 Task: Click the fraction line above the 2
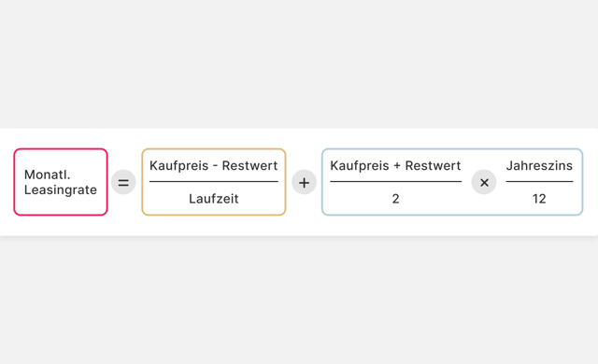pos(395,182)
